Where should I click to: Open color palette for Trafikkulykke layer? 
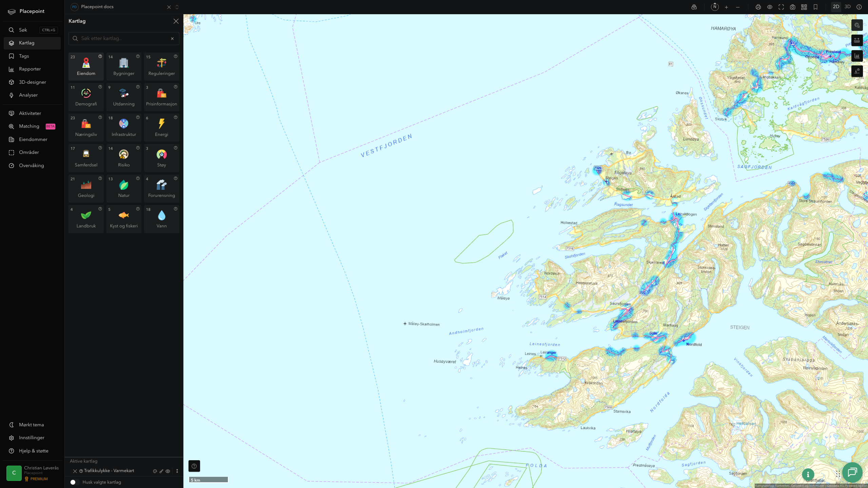[155, 471]
